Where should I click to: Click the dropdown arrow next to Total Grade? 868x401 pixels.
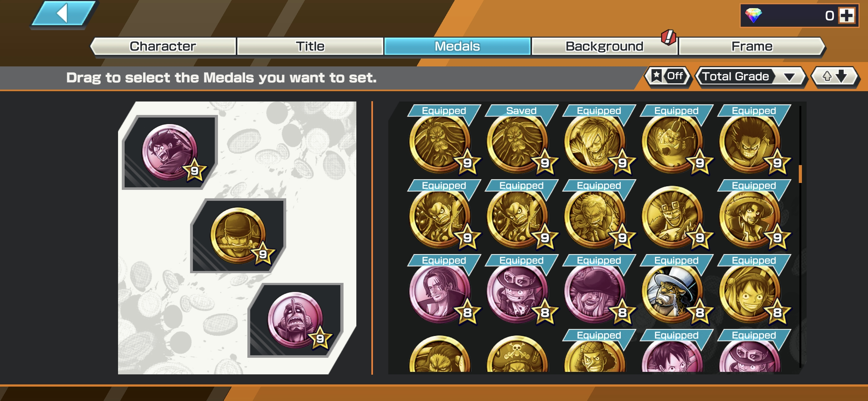(789, 77)
